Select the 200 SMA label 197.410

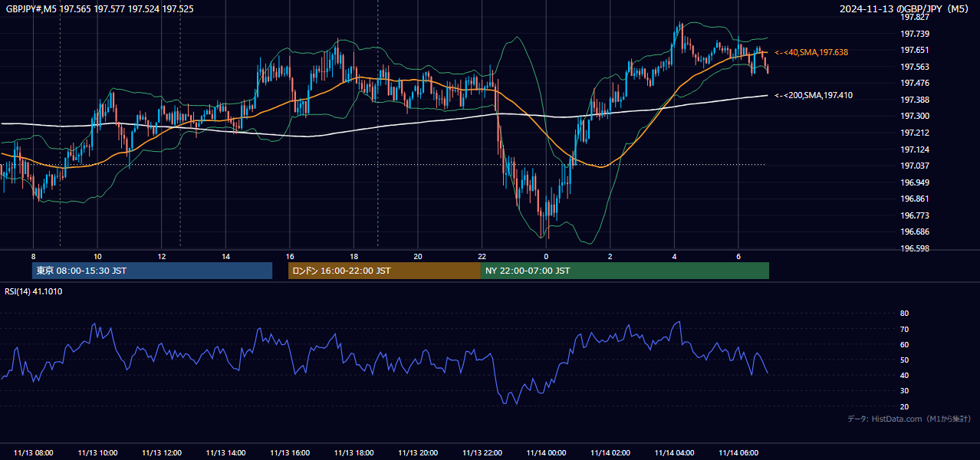tap(814, 95)
